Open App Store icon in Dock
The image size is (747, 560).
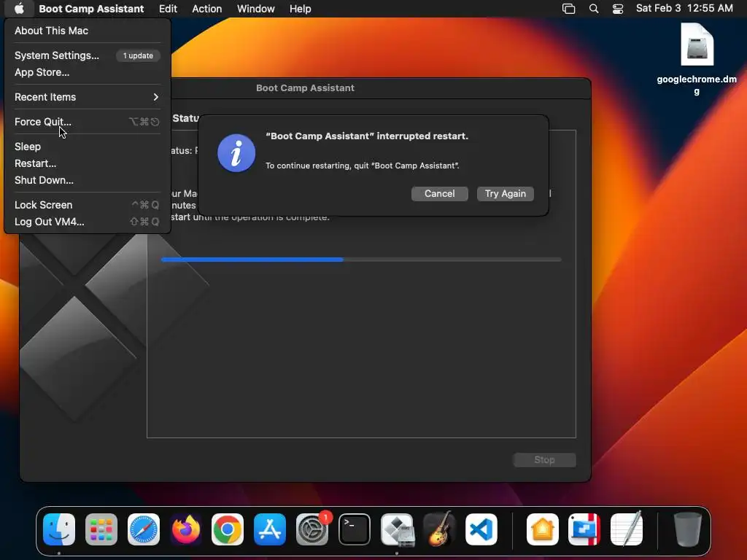coord(270,529)
